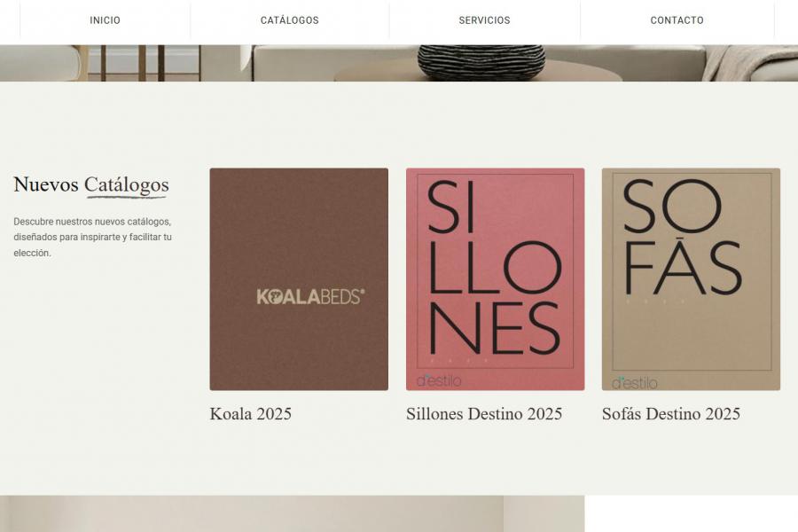The height and width of the screenshot is (532, 798).
Task: Click the description paragraph under Nuevos Catálogos
Action: [x=92, y=237]
